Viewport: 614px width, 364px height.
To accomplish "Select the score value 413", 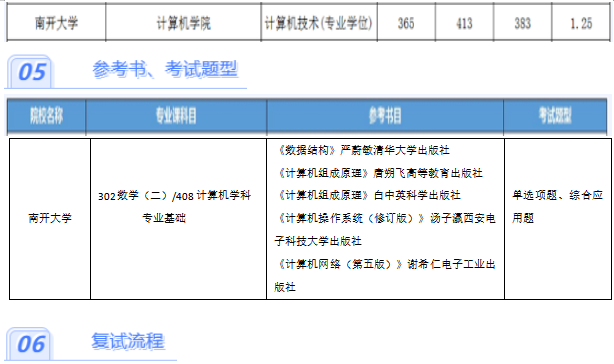I will (x=464, y=23).
